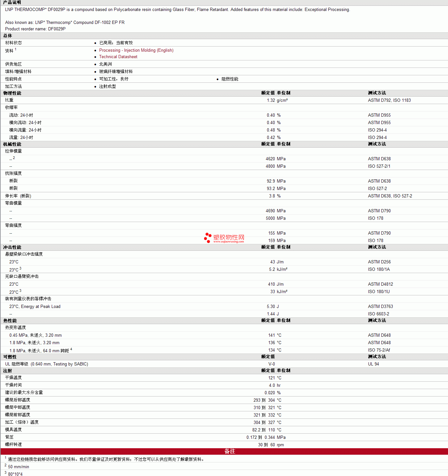The width and height of the screenshot is (448, 476).
Task: Click the 注射成型 processing method entry
Action: tap(107, 87)
